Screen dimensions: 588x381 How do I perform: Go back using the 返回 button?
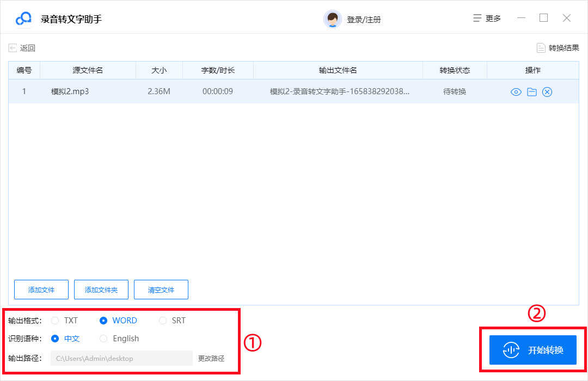point(22,48)
